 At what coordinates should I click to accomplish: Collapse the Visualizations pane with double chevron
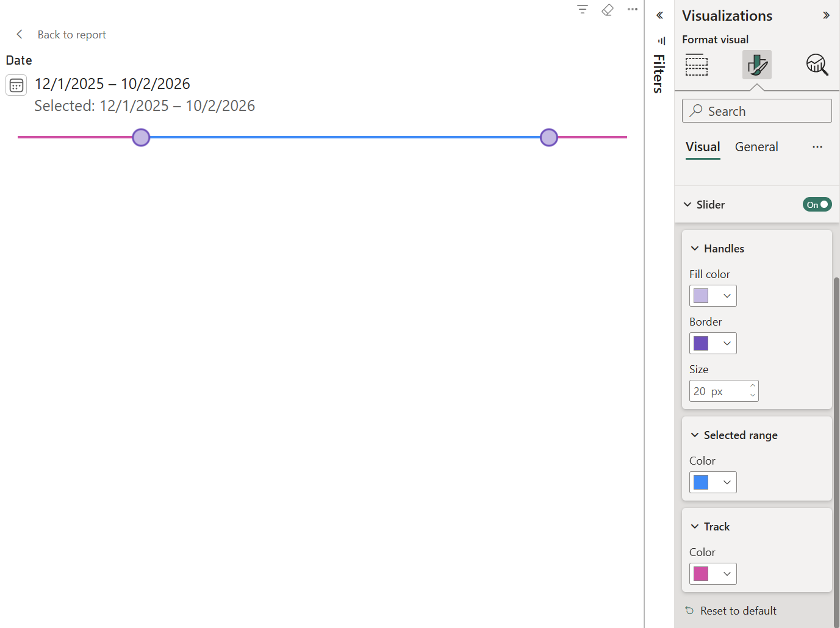click(x=826, y=15)
